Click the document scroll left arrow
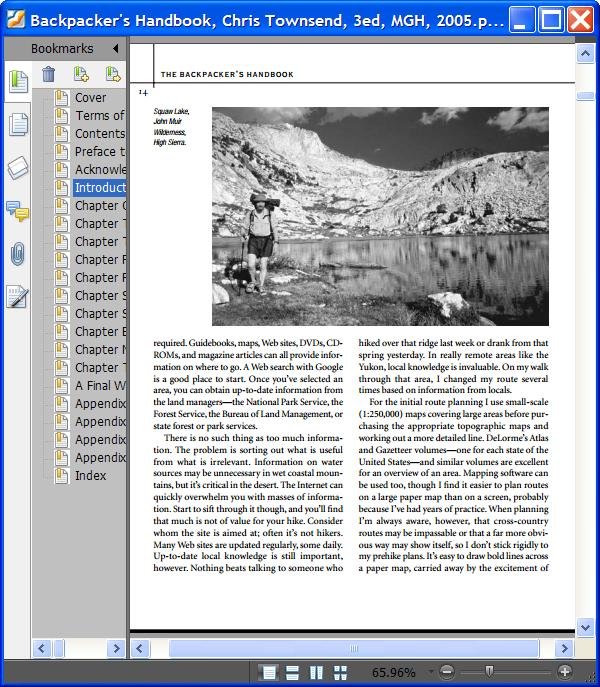This screenshot has width=600, height=687. tap(140, 648)
